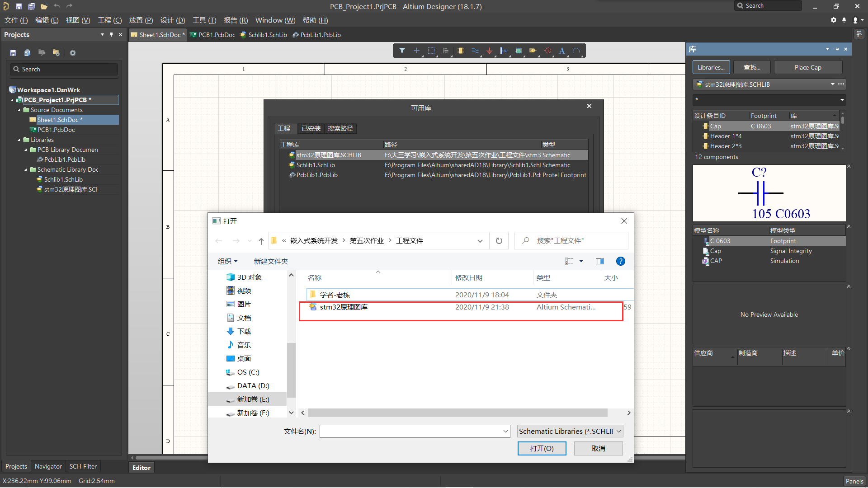Collapse the Source Documents tree node

point(19,110)
